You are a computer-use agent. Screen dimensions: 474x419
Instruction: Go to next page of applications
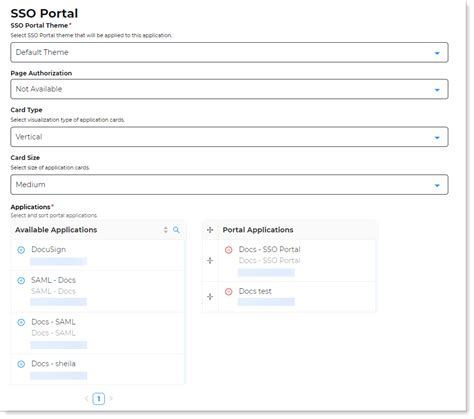click(111, 398)
